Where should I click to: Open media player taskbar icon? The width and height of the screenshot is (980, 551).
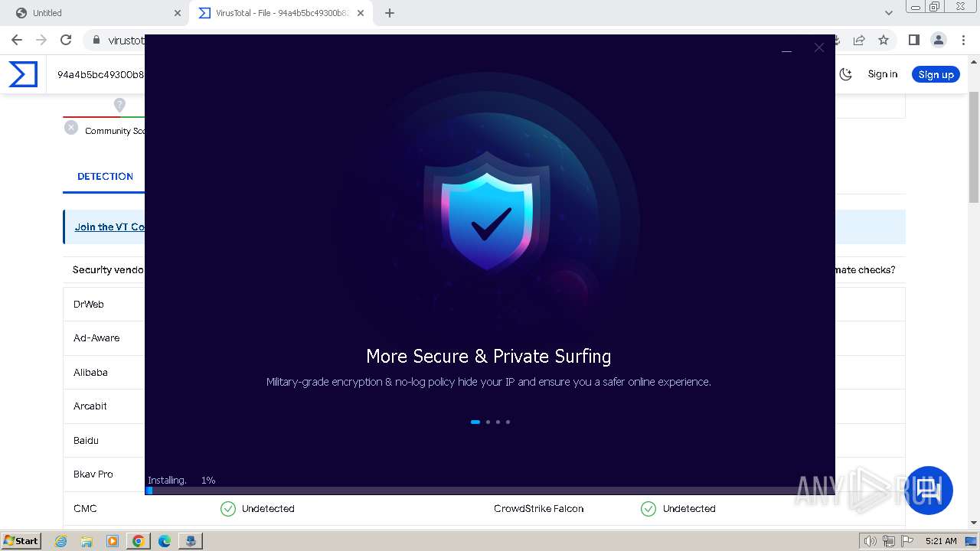tap(113, 541)
